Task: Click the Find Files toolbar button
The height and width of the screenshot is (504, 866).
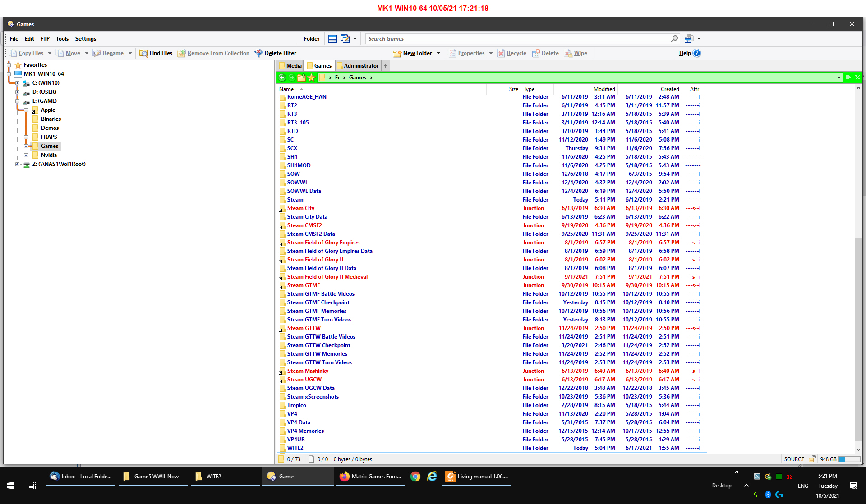Action: point(156,53)
